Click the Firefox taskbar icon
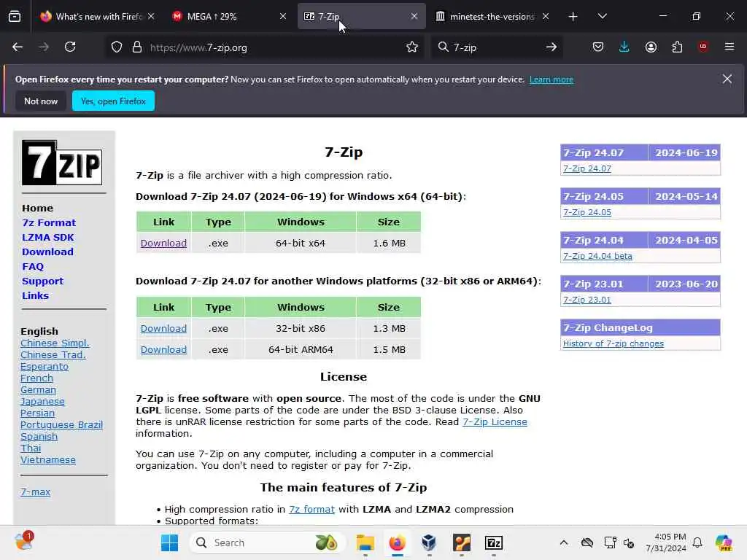The width and height of the screenshot is (747, 560). tap(398, 542)
